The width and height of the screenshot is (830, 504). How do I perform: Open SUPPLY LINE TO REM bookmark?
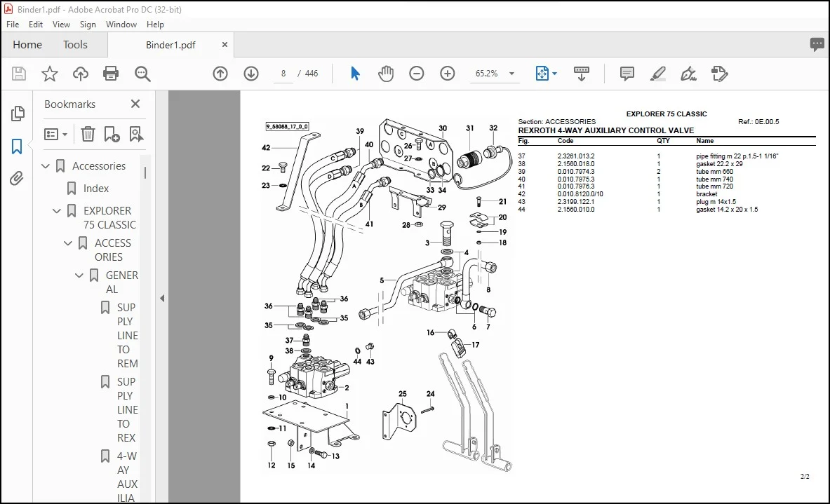coord(127,335)
